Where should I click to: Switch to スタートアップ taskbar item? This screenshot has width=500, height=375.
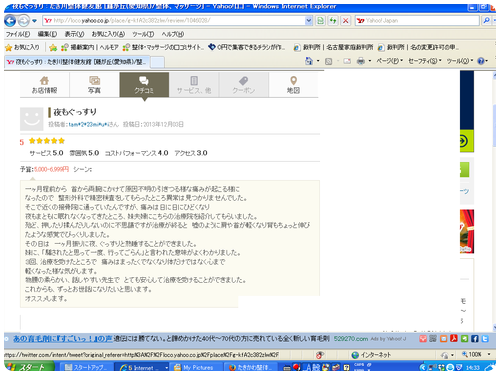[x=86, y=367]
